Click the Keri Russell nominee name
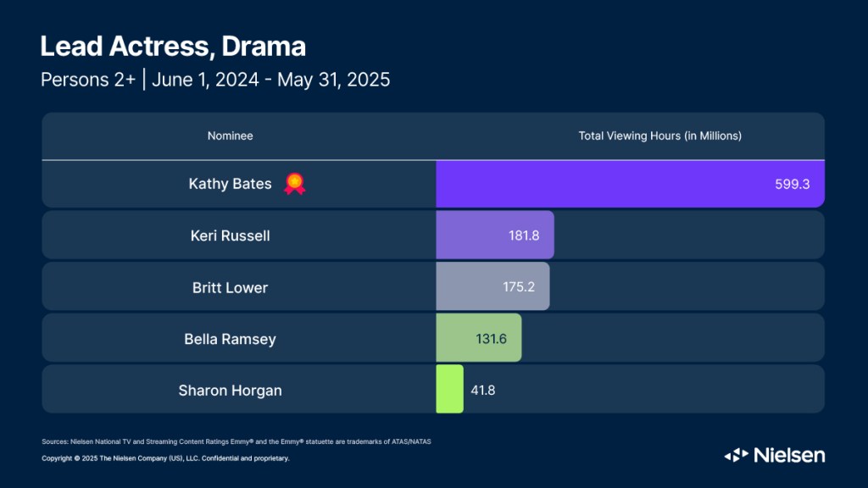 point(230,236)
